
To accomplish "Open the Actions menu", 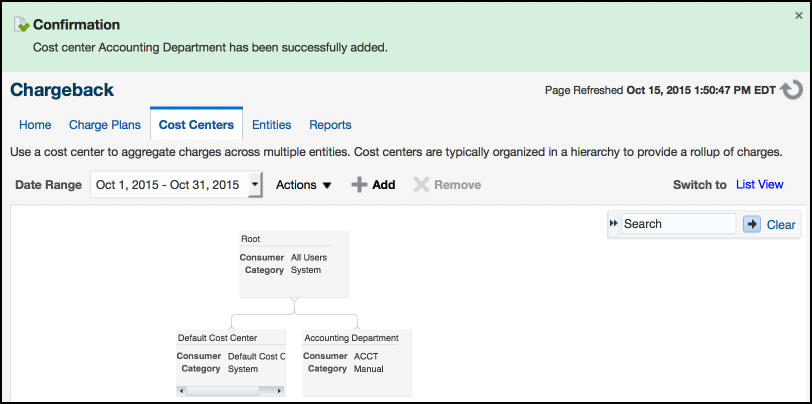I will pos(303,185).
